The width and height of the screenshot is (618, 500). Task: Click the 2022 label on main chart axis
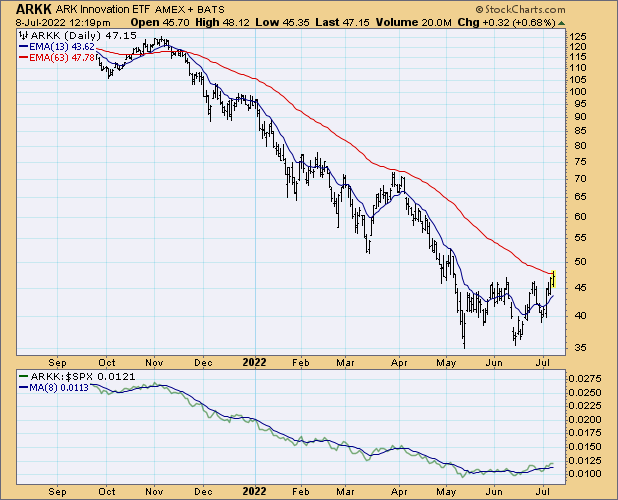pyautogui.click(x=256, y=361)
